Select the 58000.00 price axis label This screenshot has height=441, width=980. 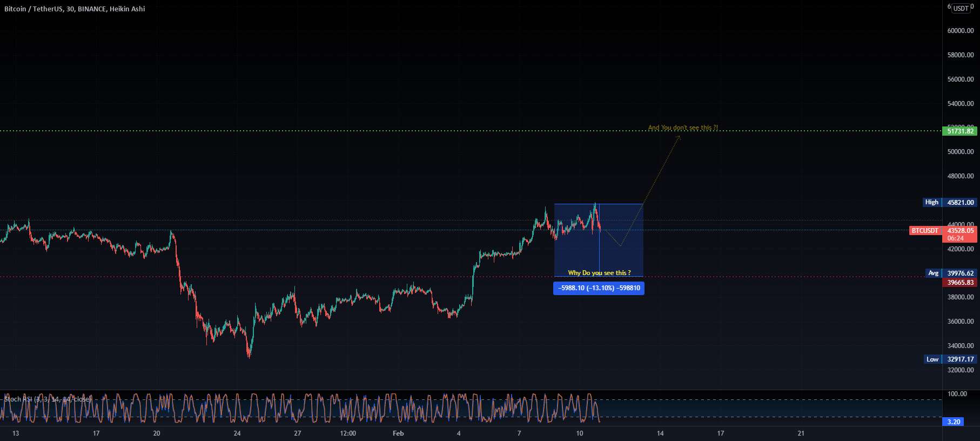coord(961,55)
